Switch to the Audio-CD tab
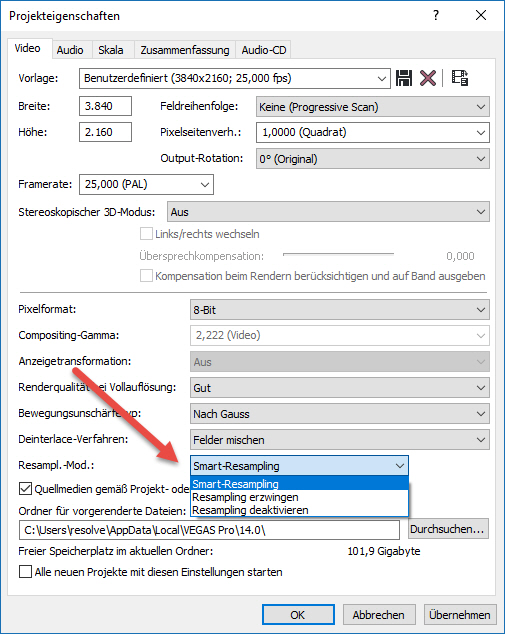Viewport: 505px width, 634px height. tap(264, 50)
